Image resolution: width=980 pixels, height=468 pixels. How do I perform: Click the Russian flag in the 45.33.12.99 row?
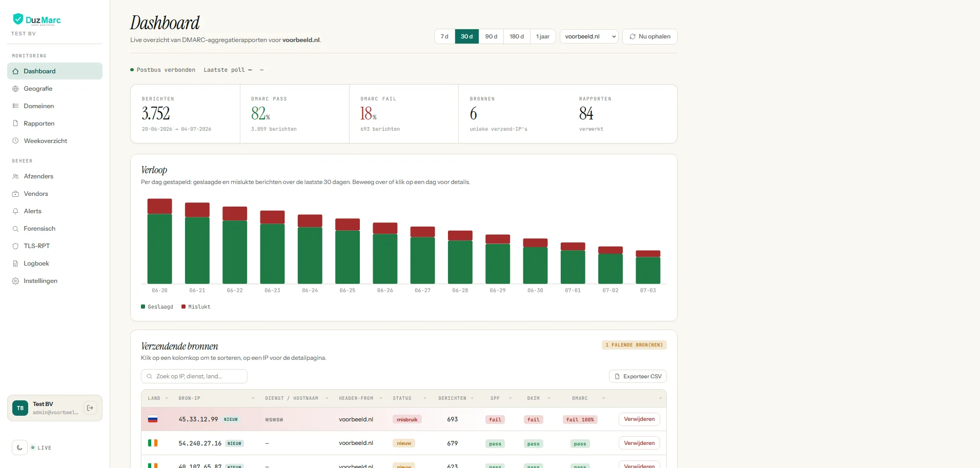tap(153, 419)
